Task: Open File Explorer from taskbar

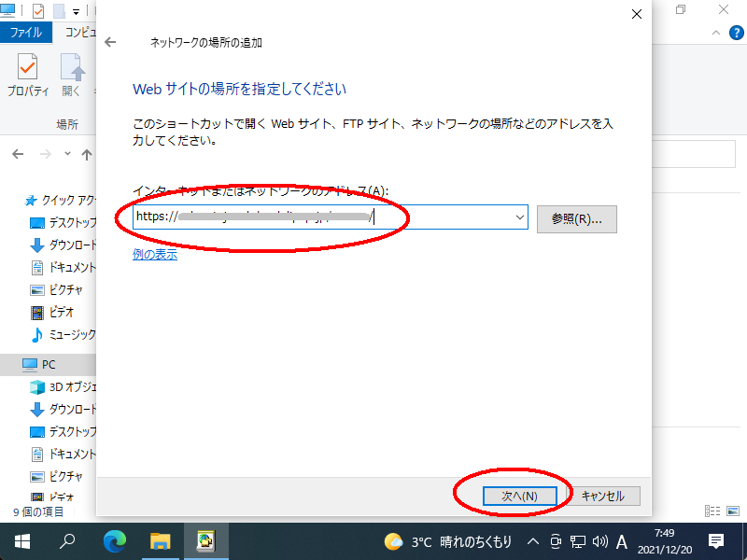Action: (x=161, y=541)
